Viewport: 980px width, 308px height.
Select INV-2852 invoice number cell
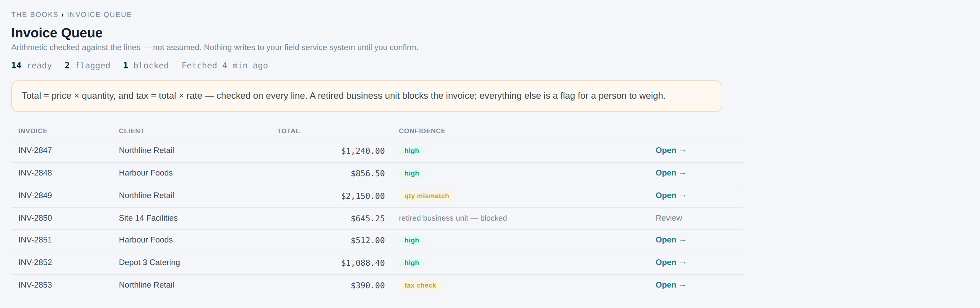[35, 262]
